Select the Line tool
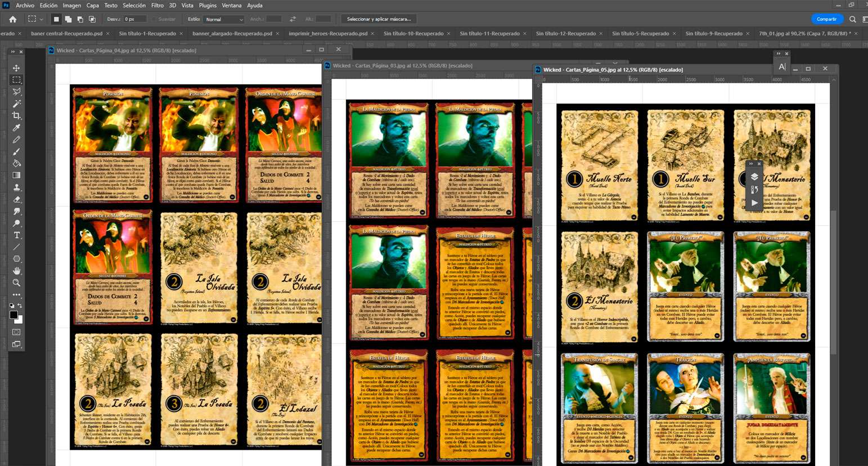The image size is (868, 466). pos(16,247)
